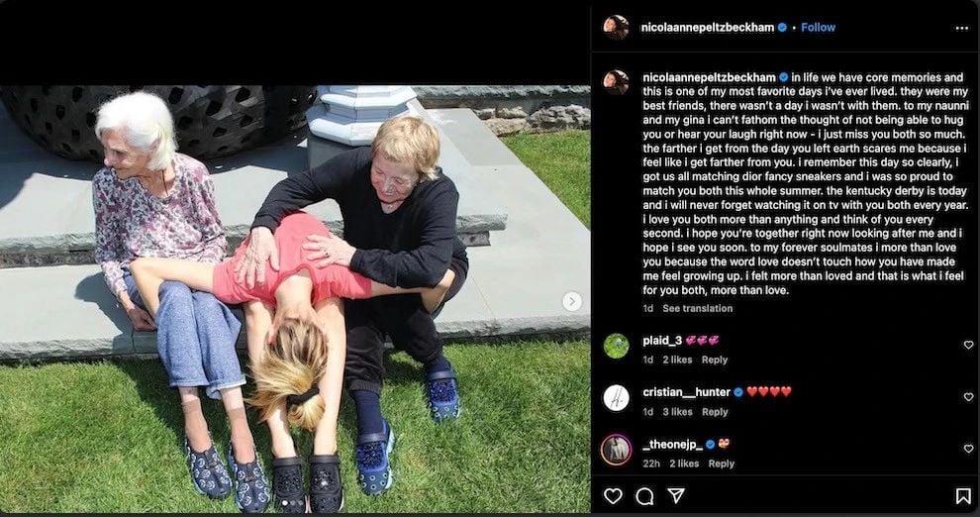Open cristian__hunter username link

click(686, 392)
